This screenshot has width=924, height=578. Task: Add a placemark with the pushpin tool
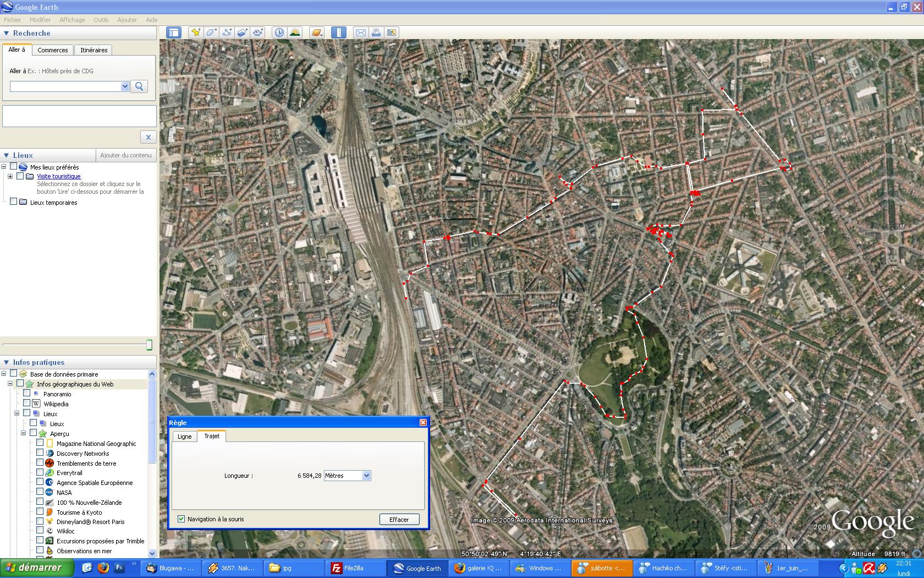pos(196,32)
